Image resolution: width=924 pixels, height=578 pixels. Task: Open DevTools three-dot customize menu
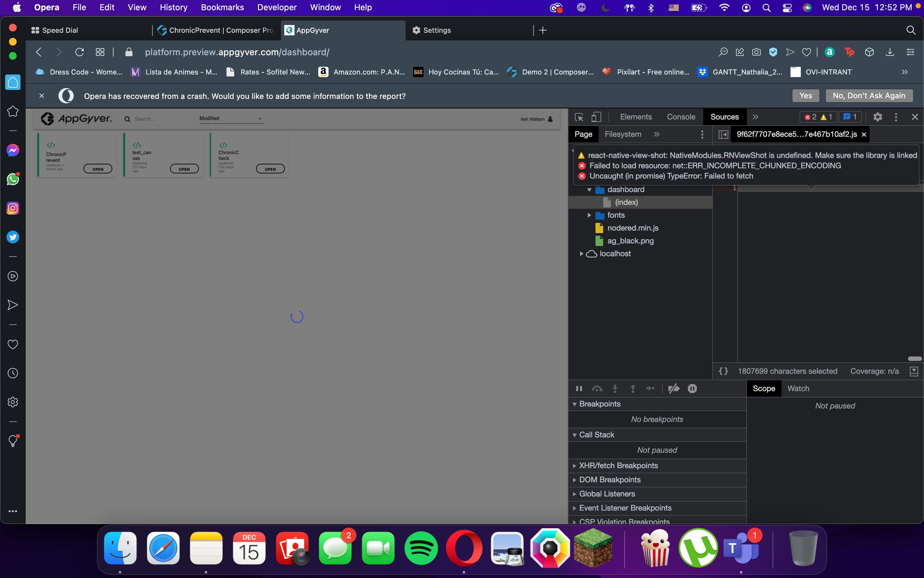pyautogui.click(x=896, y=117)
